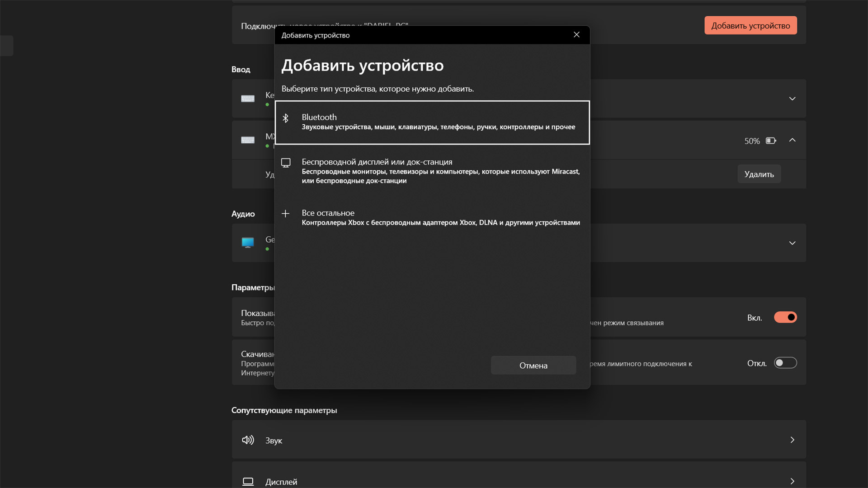Expand the first keyboard device row
The height and width of the screenshot is (488, 868).
click(792, 99)
